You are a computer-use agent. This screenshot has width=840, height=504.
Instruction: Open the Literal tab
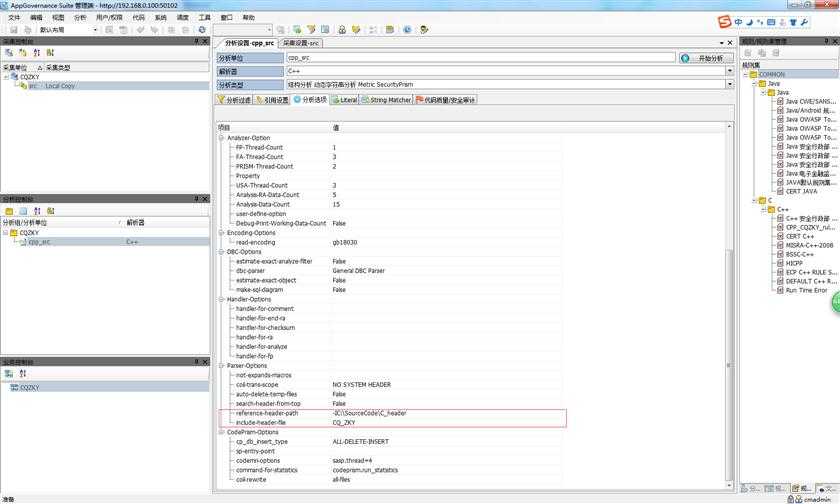(344, 100)
